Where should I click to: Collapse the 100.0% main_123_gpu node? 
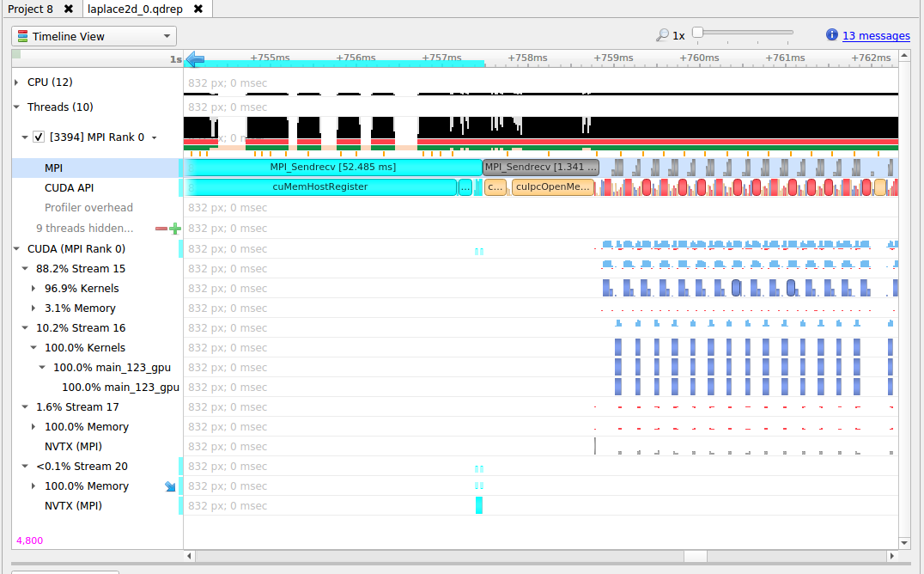[x=41, y=367]
